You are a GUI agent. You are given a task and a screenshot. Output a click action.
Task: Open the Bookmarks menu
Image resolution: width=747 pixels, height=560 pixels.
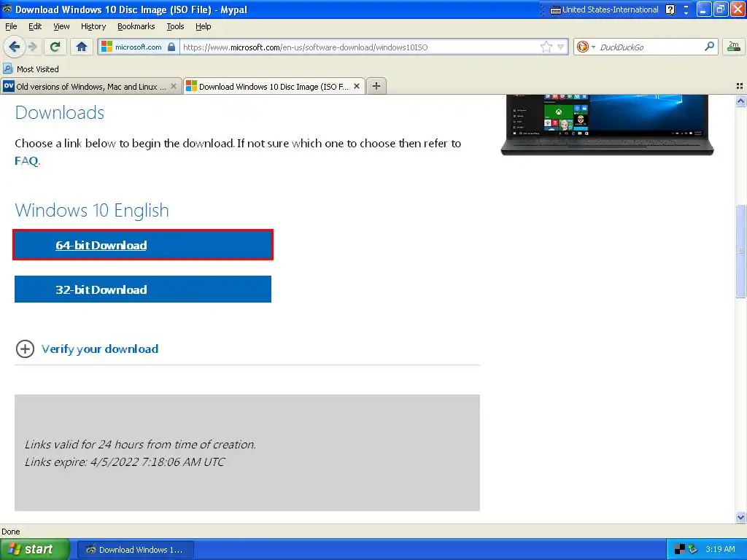click(136, 26)
